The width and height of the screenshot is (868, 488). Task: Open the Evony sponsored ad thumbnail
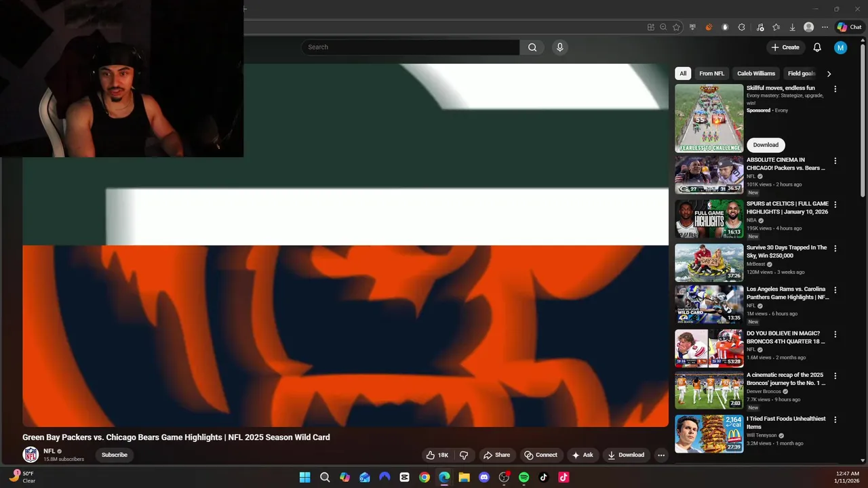tap(709, 119)
